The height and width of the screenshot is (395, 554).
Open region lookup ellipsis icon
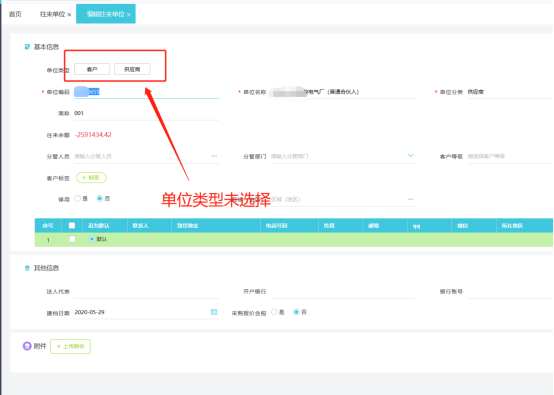(410, 199)
